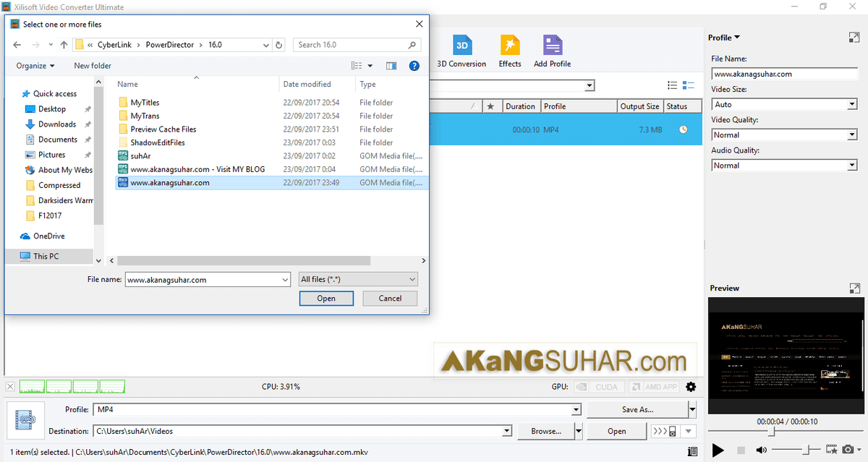Switch to simple list view icon
Viewport: 868px width, 462px height.
click(672, 85)
